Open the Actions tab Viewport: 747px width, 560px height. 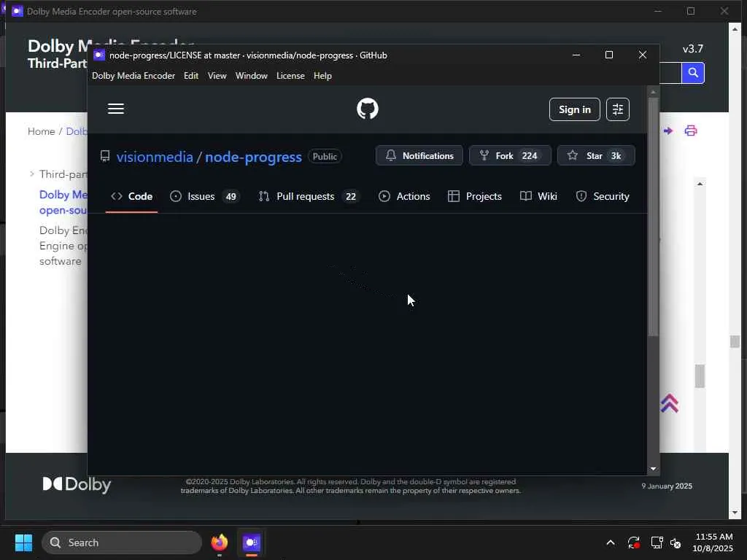coord(404,196)
